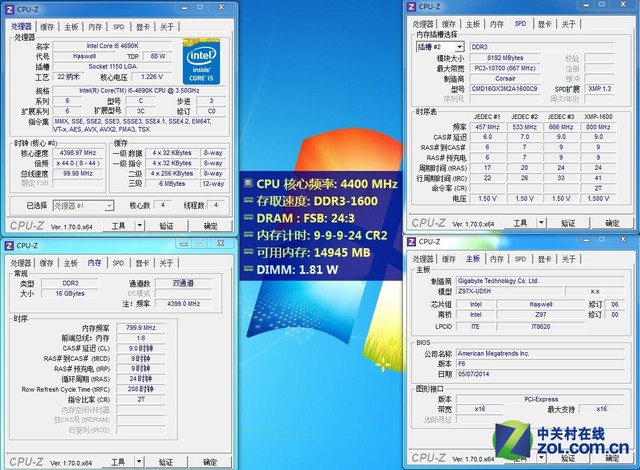Click the 1.226 V core voltage value

click(x=151, y=77)
